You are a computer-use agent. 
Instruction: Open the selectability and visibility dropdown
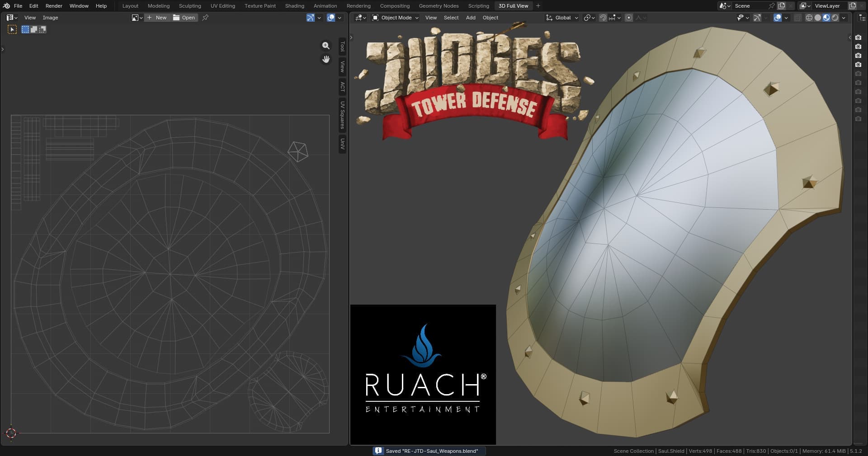(x=743, y=18)
